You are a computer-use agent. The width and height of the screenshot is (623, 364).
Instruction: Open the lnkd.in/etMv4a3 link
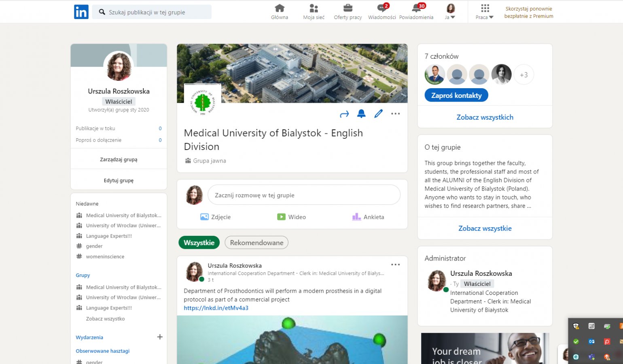click(216, 308)
